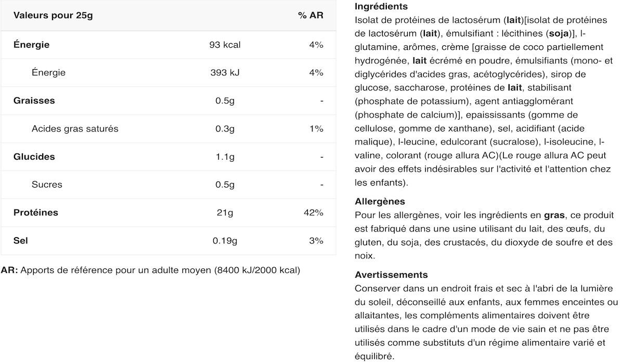Click the '% AR' column header
Screen dimensions: 624x364
(310, 15)
